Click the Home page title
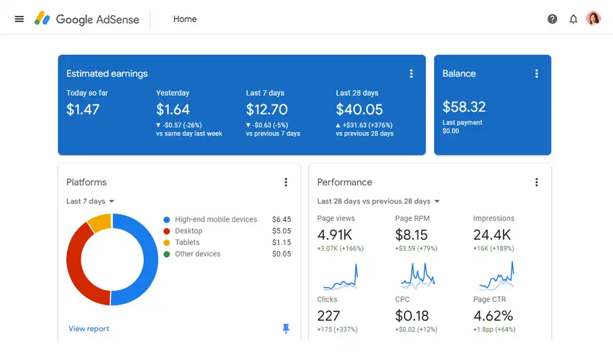The width and height of the screenshot is (613, 364). click(x=185, y=19)
